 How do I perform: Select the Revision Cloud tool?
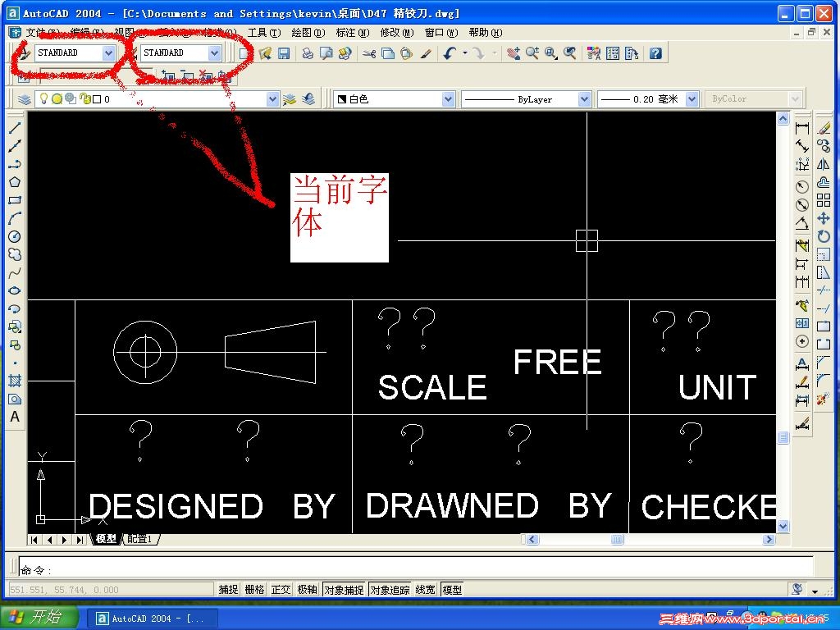(15, 254)
